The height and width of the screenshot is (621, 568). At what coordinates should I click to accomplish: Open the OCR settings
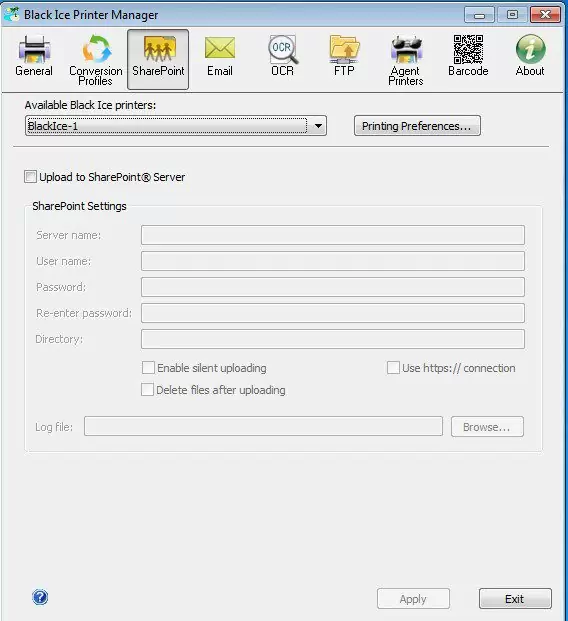click(282, 56)
